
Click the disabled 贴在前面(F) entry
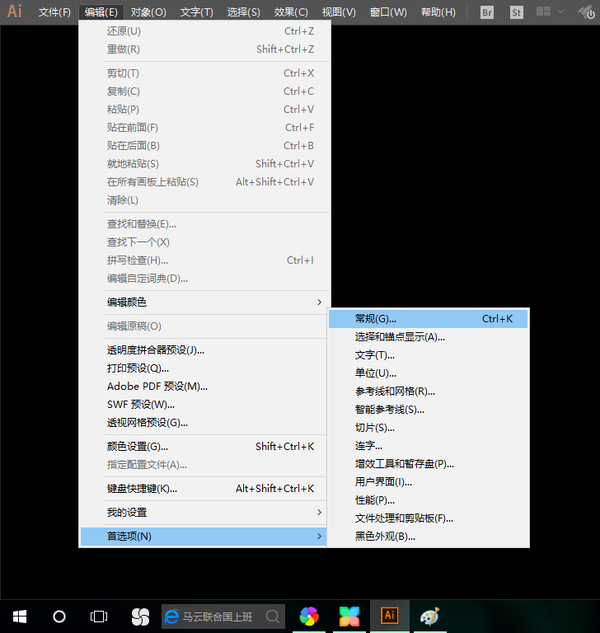[203, 128]
